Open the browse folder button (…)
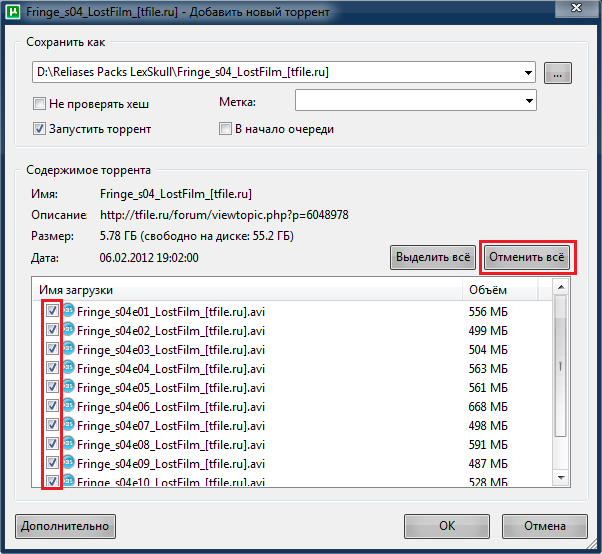 pos(558,73)
